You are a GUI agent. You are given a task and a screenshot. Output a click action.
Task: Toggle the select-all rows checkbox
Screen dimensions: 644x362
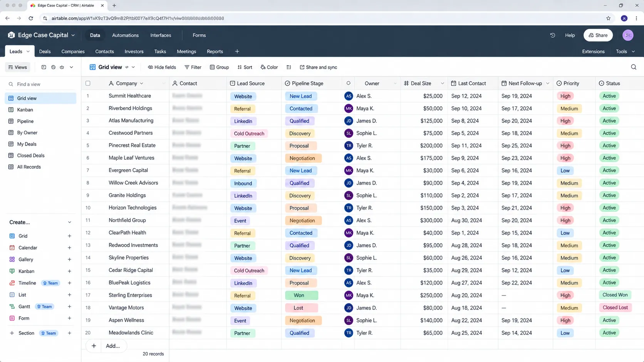coord(88,83)
